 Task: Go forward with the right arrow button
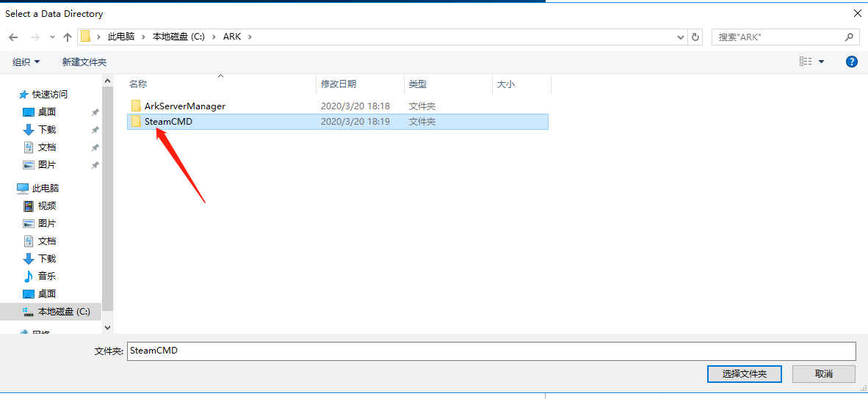pyautogui.click(x=35, y=37)
